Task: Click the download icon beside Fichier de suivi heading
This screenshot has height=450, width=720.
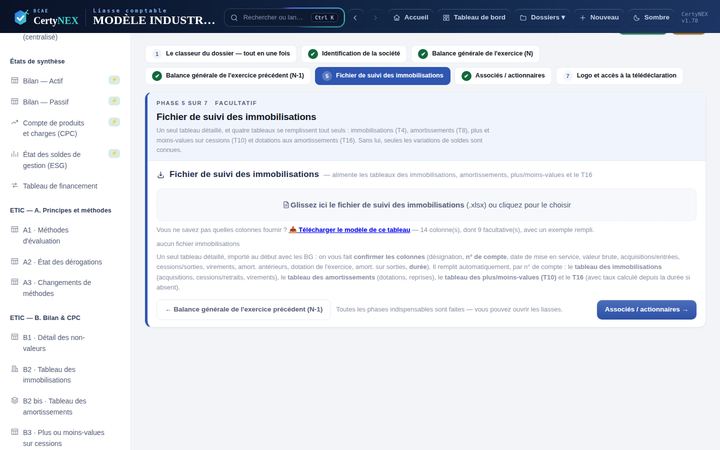Action: click(x=161, y=175)
